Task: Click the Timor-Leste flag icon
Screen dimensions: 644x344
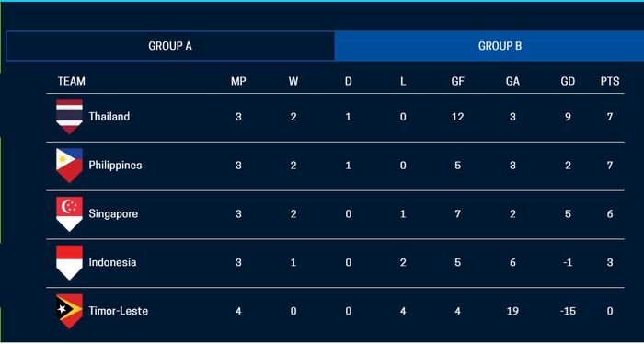Action: point(69,311)
